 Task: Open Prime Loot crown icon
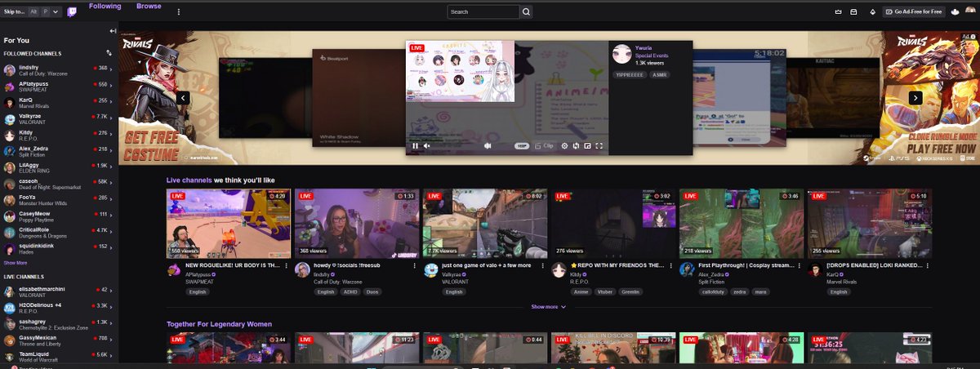(x=838, y=12)
